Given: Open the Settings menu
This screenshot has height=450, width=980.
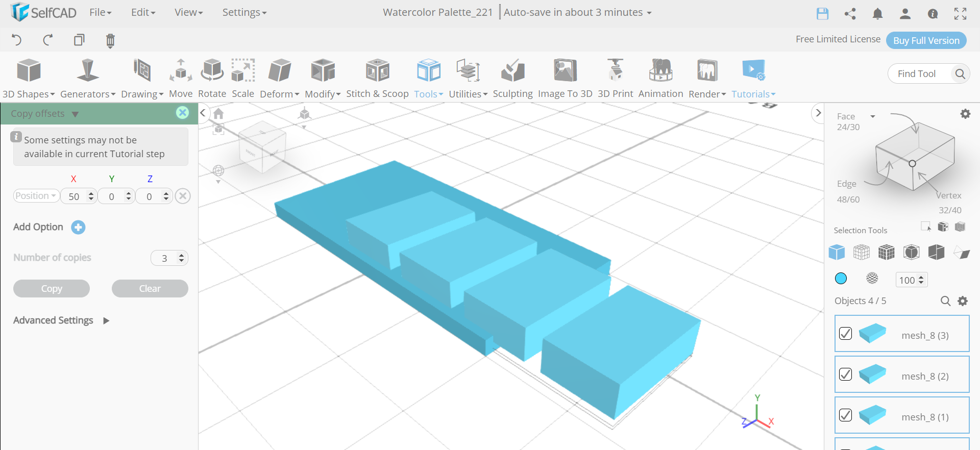Looking at the screenshot, I should coord(244,12).
